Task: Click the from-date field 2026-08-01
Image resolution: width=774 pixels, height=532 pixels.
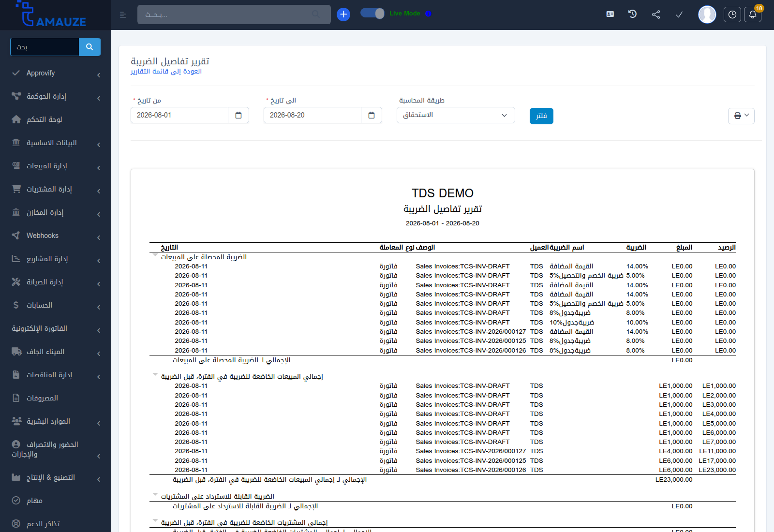Action: (179, 115)
